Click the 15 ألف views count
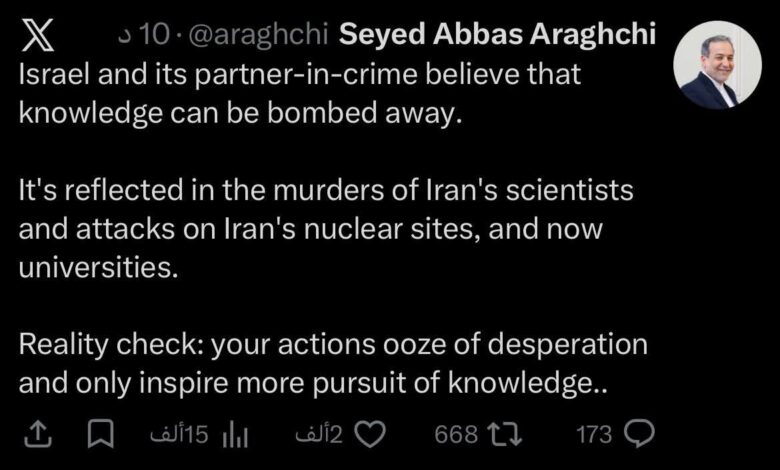 179,434
